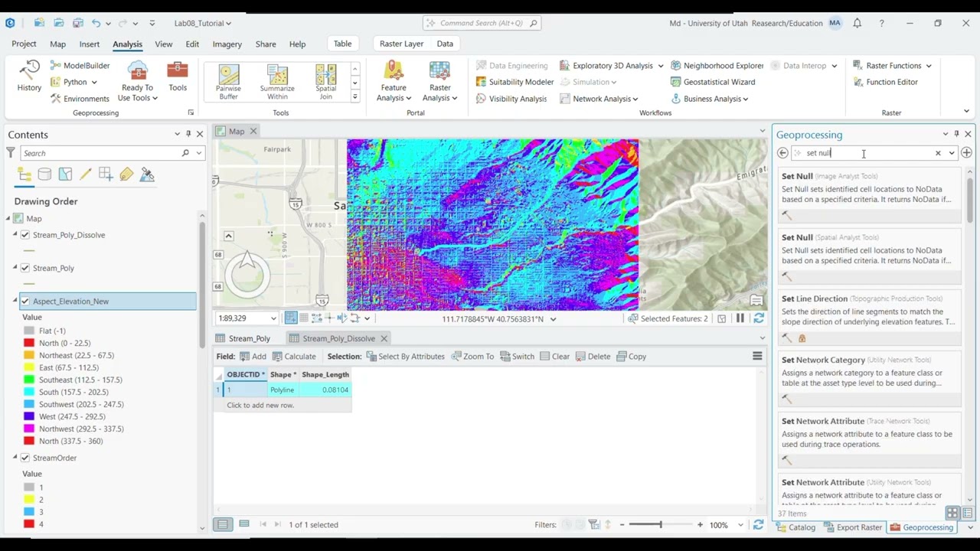Viewport: 980px width, 551px height.
Task: Toggle Aspect_Elevation_New layer visibility
Action: tap(25, 301)
